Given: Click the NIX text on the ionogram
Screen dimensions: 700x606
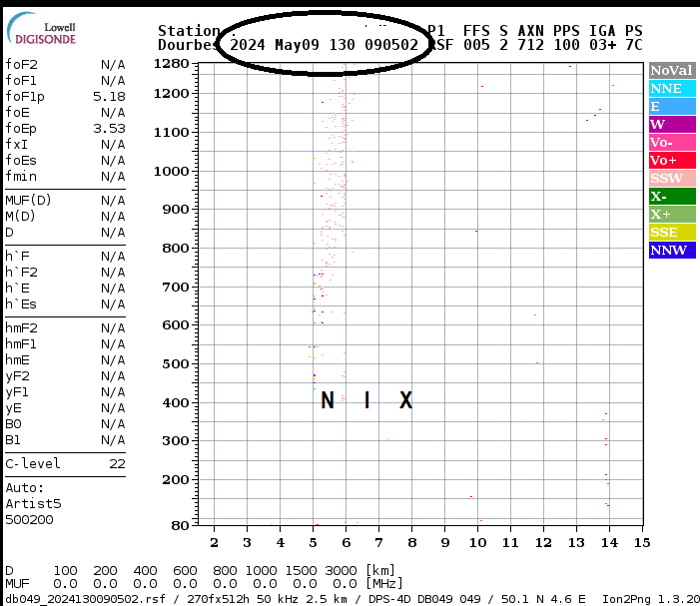Looking at the screenshot, I should click(x=365, y=401).
